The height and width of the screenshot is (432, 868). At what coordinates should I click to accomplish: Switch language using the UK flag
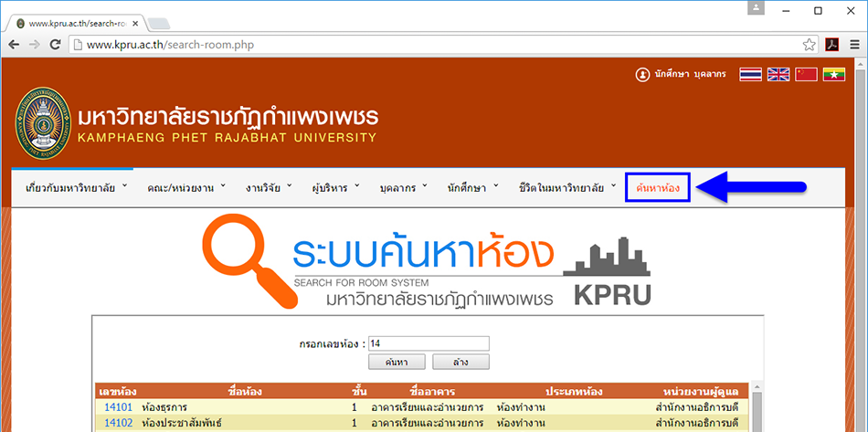point(778,75)
